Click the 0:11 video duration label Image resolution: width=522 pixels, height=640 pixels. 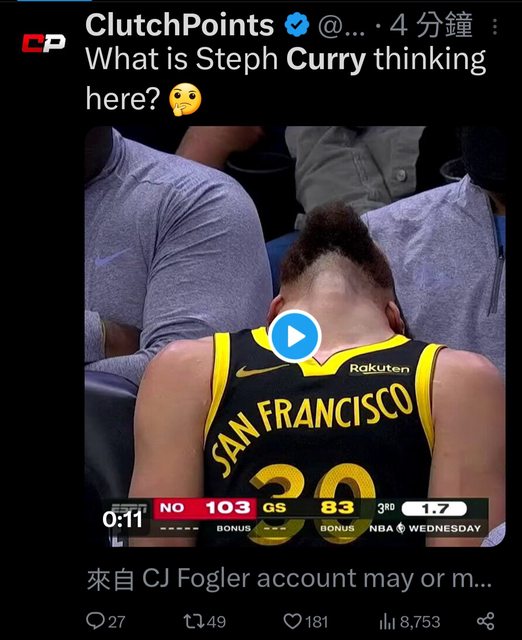122,520
